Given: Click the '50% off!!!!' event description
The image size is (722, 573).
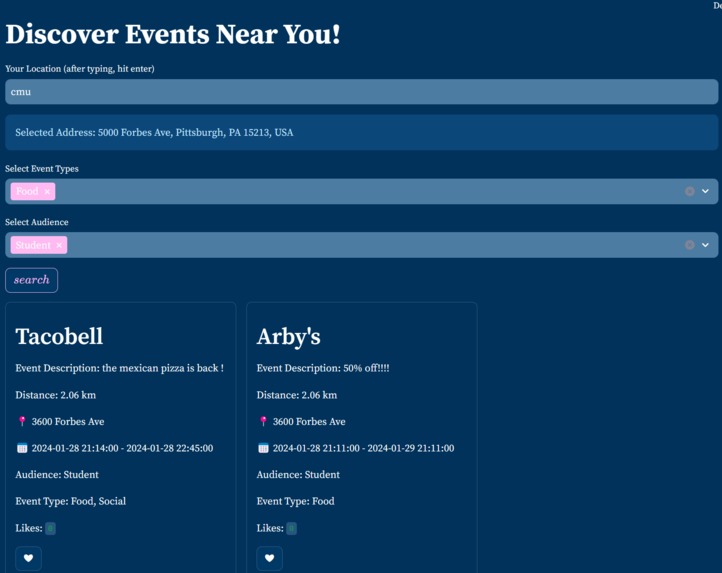Looking at the screenshot, I should pyautogui.click(x=366, y=368).
